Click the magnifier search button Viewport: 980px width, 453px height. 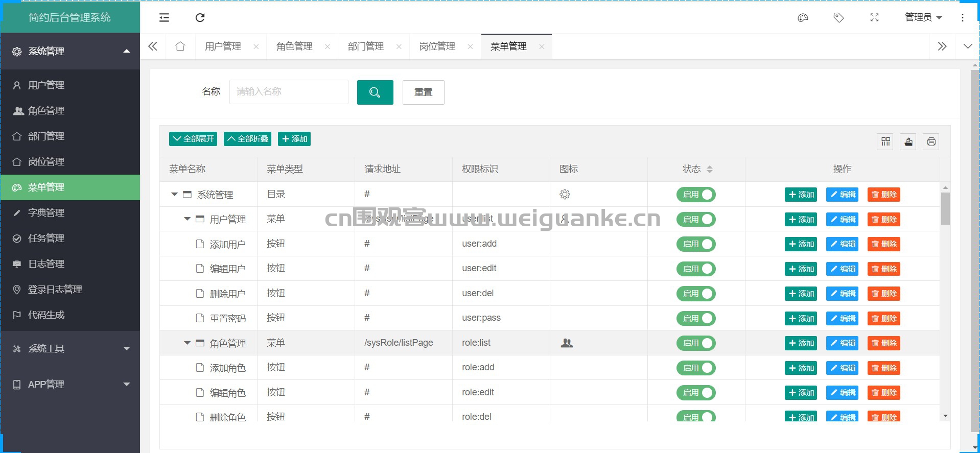point(375,92)
